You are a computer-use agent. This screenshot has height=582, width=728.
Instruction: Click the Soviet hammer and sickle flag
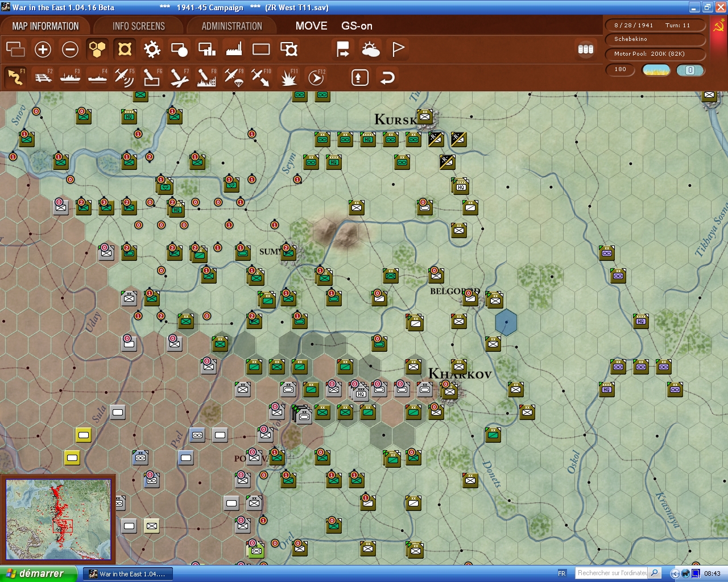coord(718,26)
